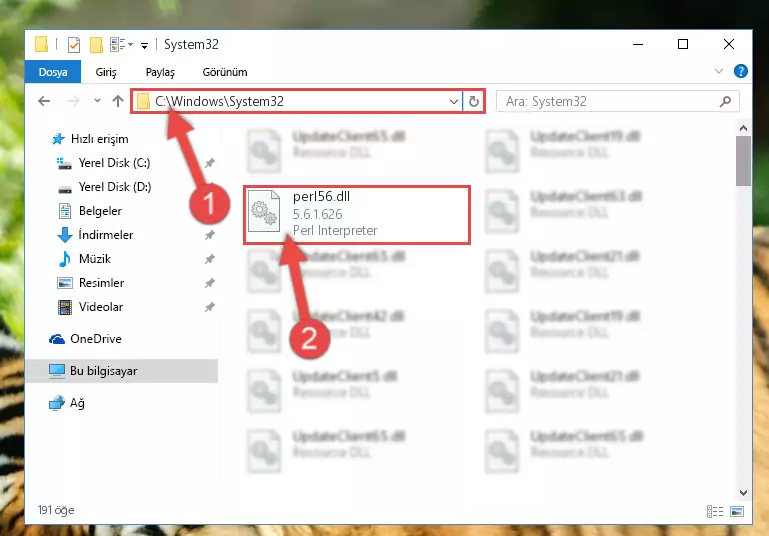Viewport: 769px width, 536px height.
Task: Open Help with the question mark icon
Action: point(741,71)
